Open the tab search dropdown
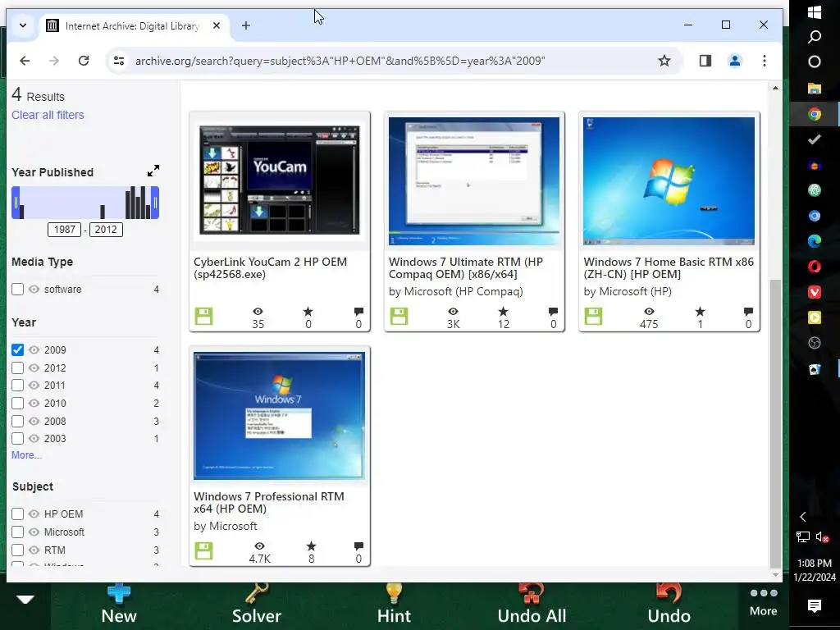The height and width of the screenshot is (630, 840). tap(22, 25)
